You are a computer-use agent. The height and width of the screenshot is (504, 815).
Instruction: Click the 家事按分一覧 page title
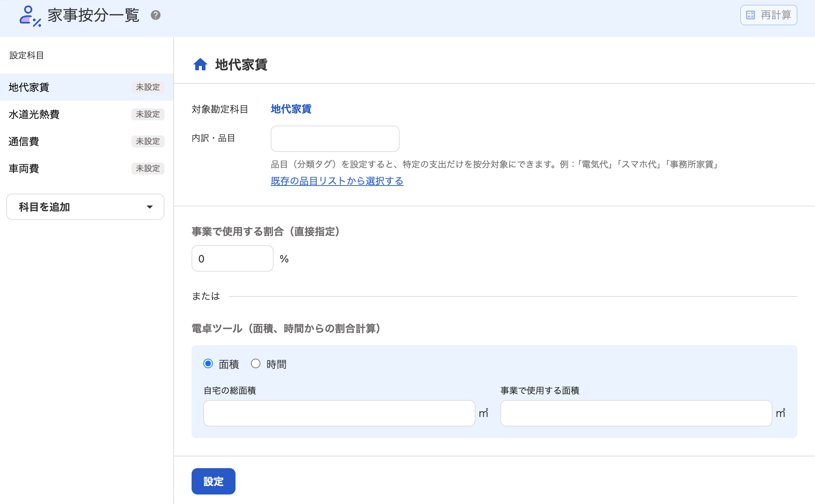click(x=93, y=15)
